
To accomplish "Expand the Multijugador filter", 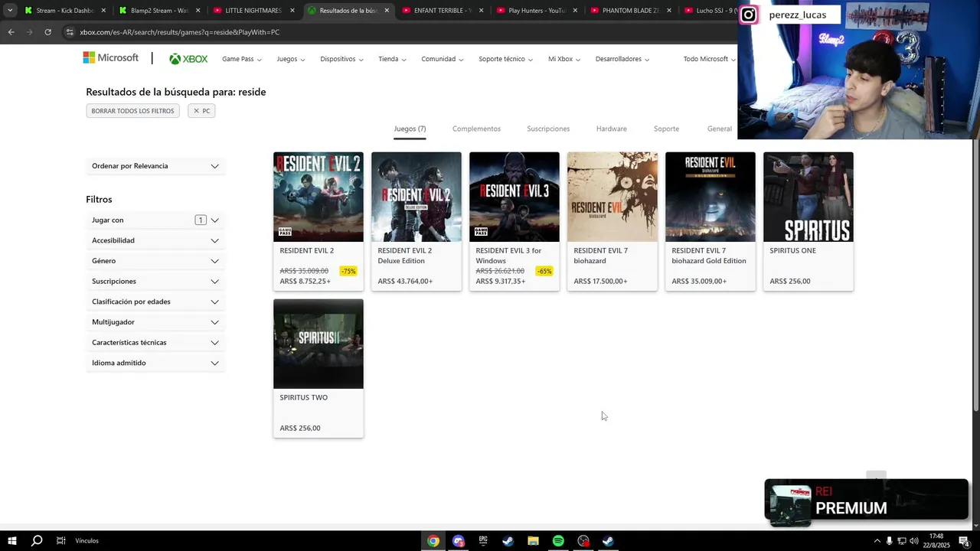I will (155, 322).
